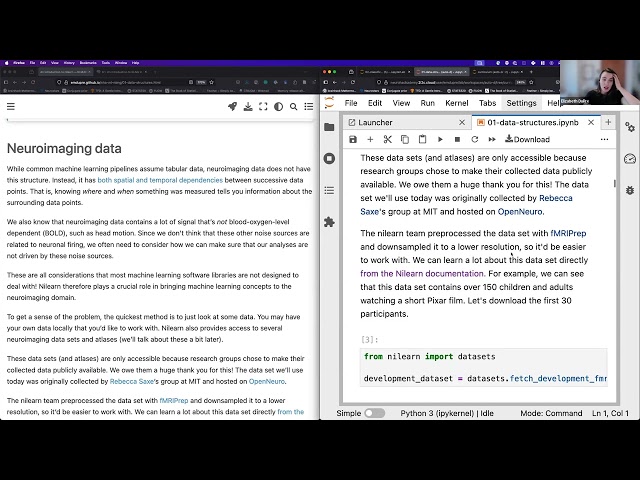Open 'both spatial and temporal dependencies' link
640x480 pixels.
160,180
